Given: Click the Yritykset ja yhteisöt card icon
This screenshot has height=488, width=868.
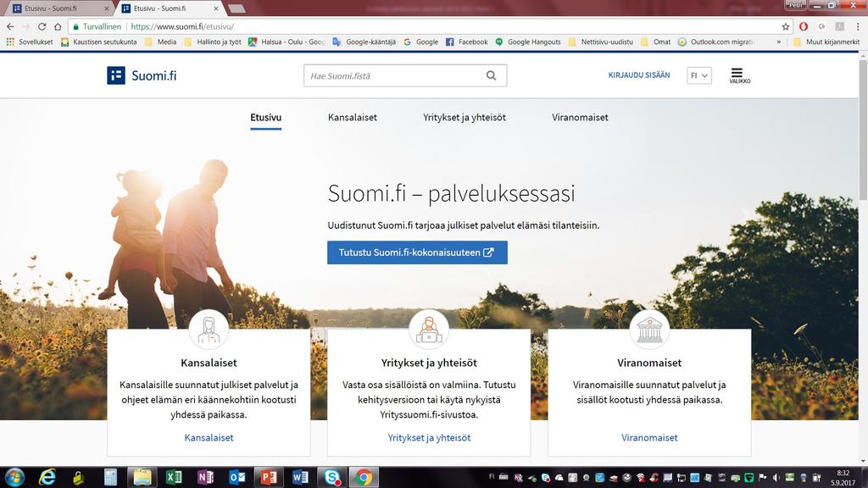Looking at the screenshot, I should (x=429, y=330).
